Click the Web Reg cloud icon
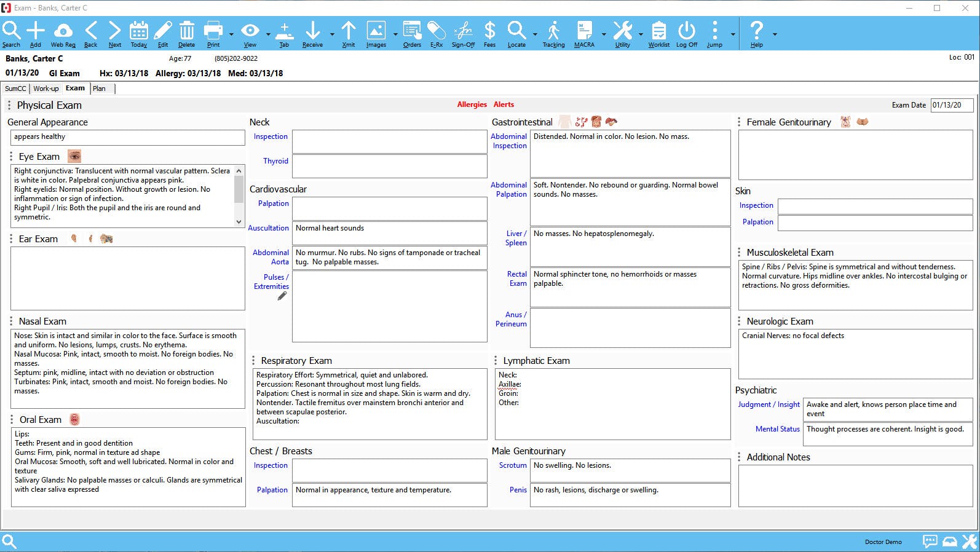The image size is (980, 552). [x=63, y=31]
